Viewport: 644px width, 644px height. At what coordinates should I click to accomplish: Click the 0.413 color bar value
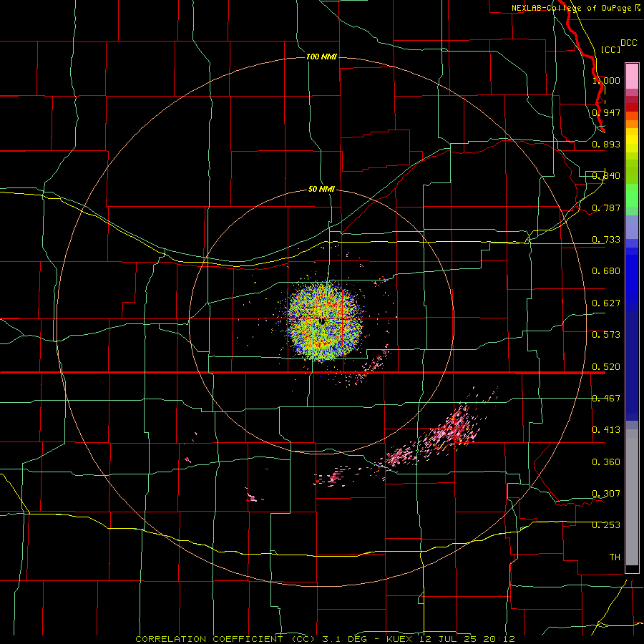coord(606,430)
